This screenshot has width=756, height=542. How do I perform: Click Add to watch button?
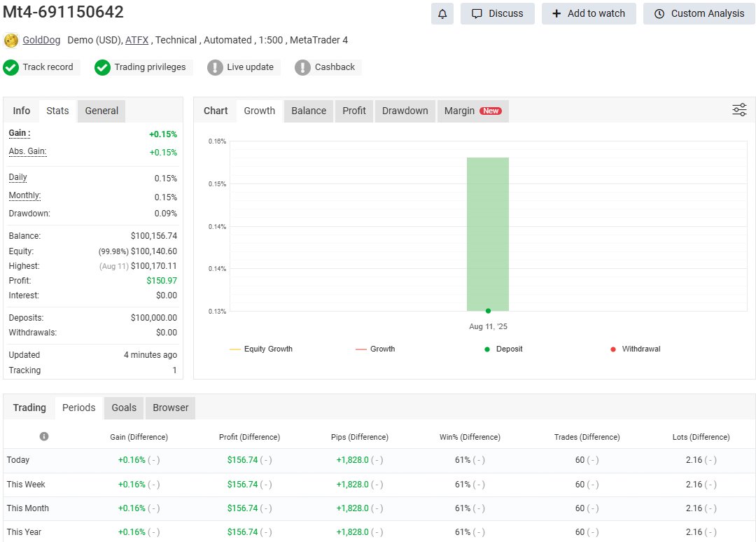589,13
